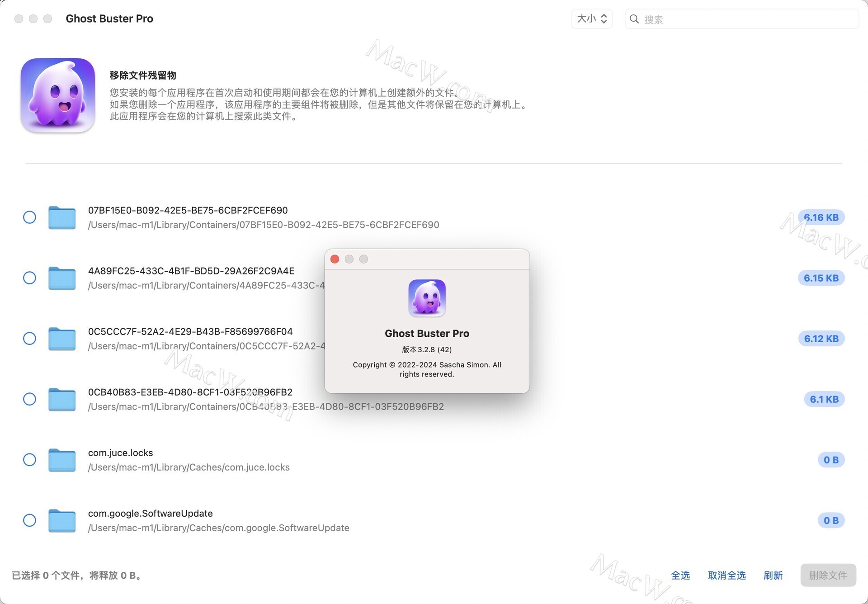Click the 删除文件 delete button
This screenshot has width=868, height=604.
[828, 575]
